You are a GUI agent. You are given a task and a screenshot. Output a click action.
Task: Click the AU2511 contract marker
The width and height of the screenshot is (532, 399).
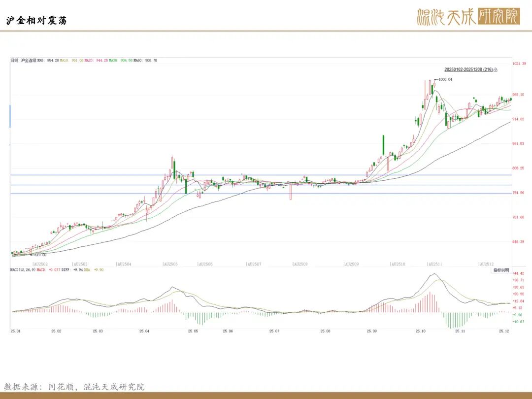point(435,264)
